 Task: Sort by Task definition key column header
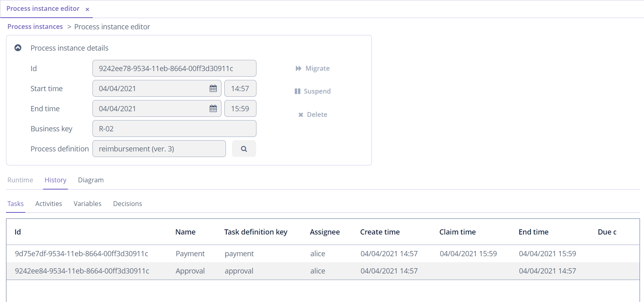pyautogui.click(x=256, y=232)
